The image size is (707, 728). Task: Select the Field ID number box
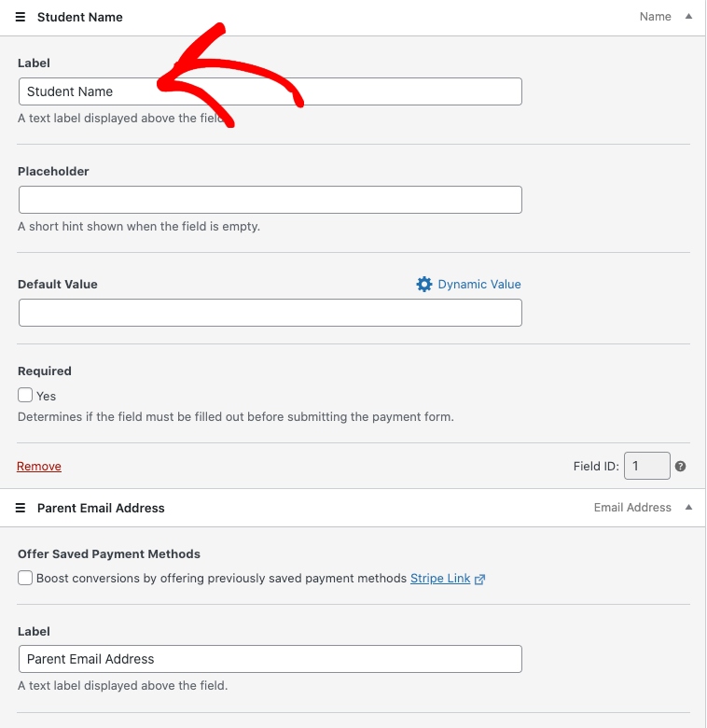[646, 466]
